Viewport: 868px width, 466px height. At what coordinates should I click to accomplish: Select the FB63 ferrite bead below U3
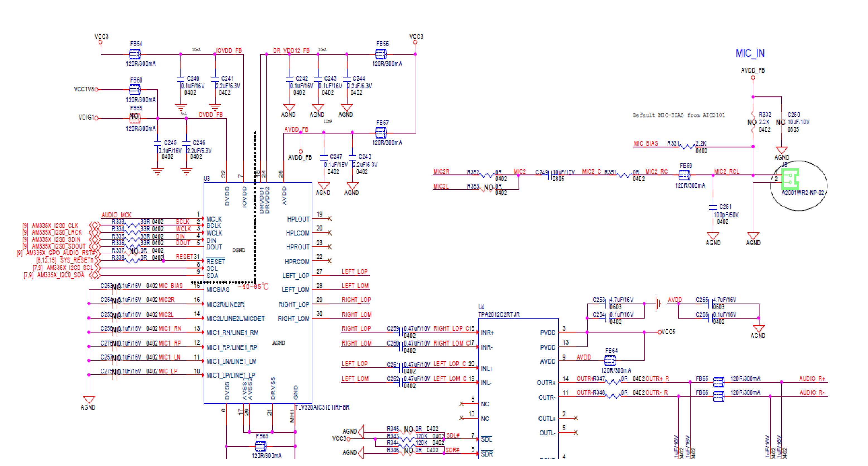[x=261, y=446]
